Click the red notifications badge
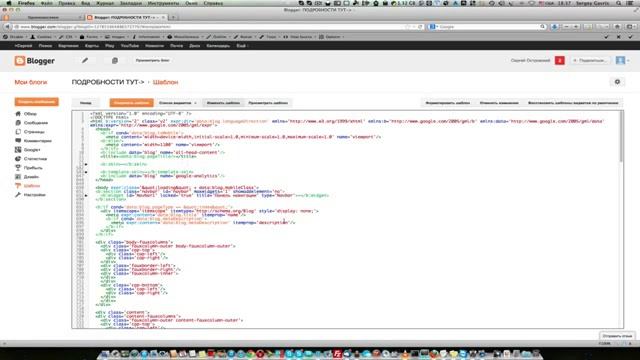The height and width of the screenshot is (360, 640). (560, 60)
